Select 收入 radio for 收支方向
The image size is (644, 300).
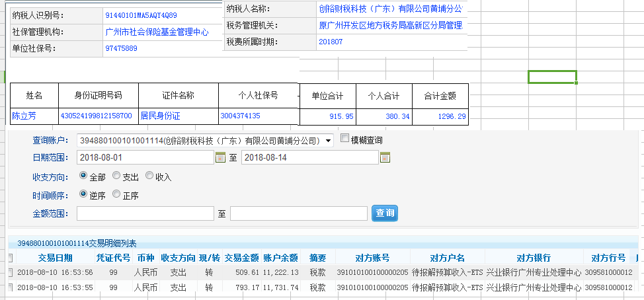tap(149, 176)
